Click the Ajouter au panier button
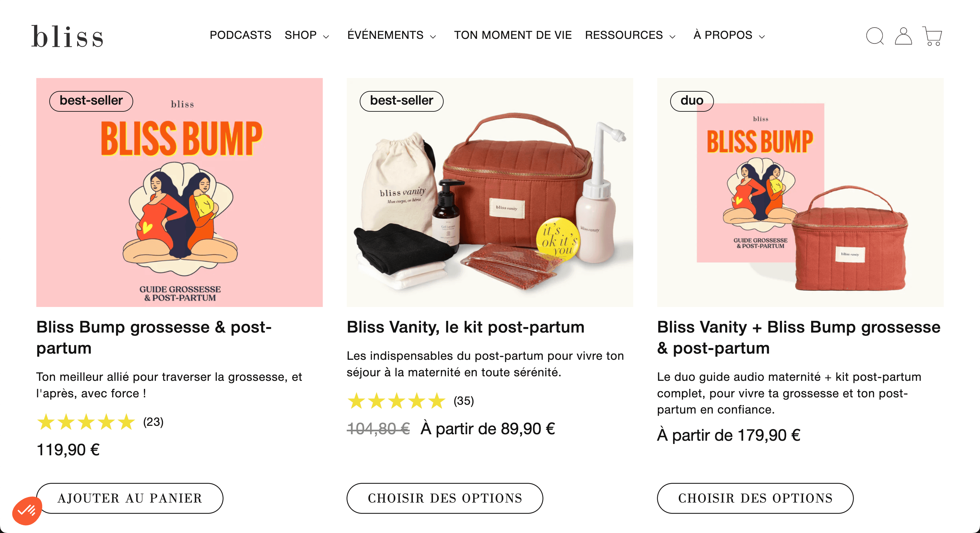The image size is (980, 533). pyautogui.click(x=130, y=498)
